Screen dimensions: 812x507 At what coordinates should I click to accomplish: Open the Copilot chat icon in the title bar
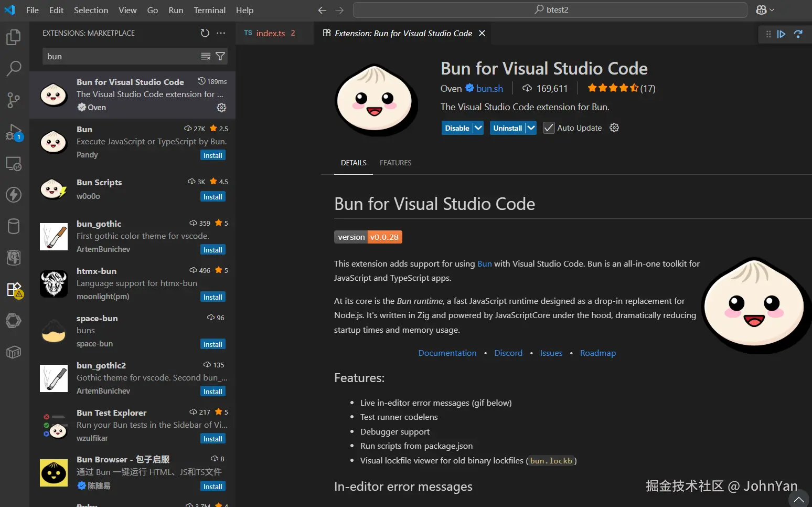click(762, 10)
